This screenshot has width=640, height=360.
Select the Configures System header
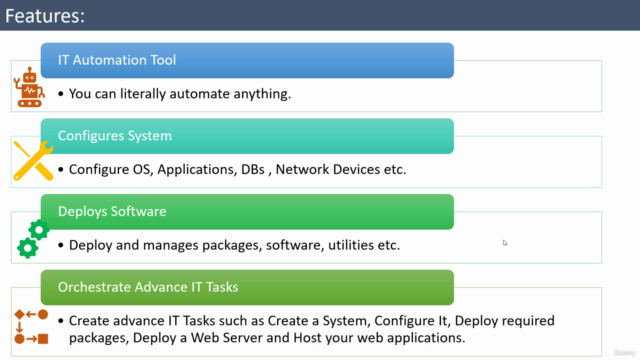(x=247, y=136)
